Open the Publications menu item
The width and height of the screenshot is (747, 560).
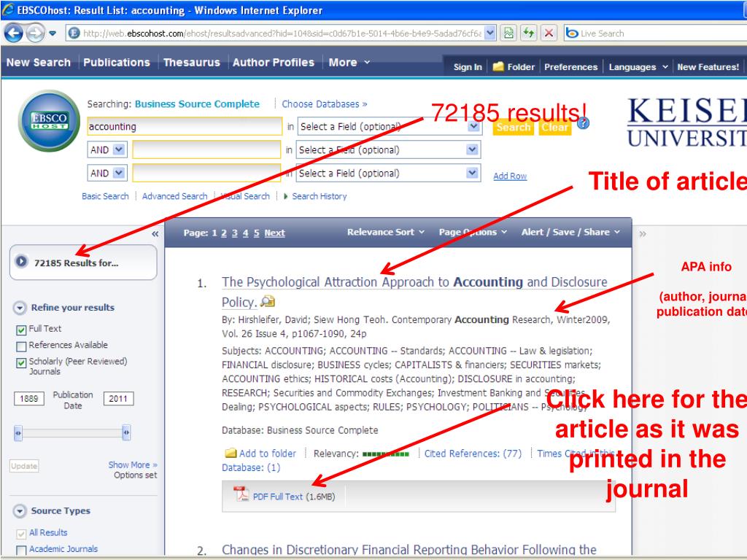click(117, 63)
